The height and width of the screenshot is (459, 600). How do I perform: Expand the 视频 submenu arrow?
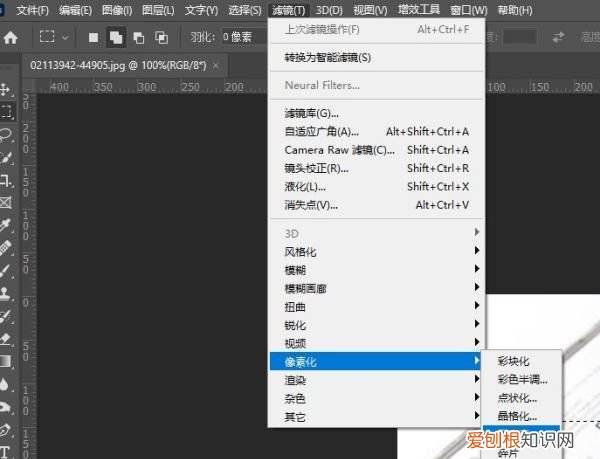point(477,342)
